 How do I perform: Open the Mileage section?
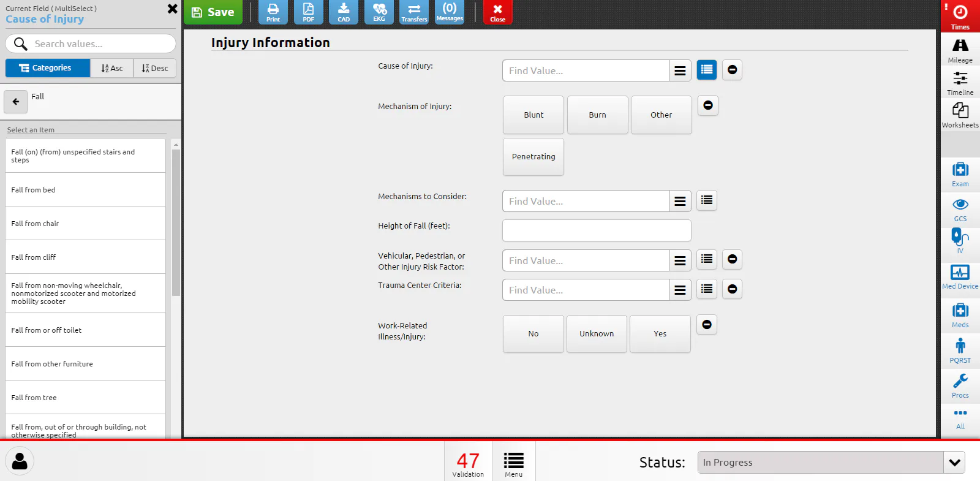[x=960, y=51]
